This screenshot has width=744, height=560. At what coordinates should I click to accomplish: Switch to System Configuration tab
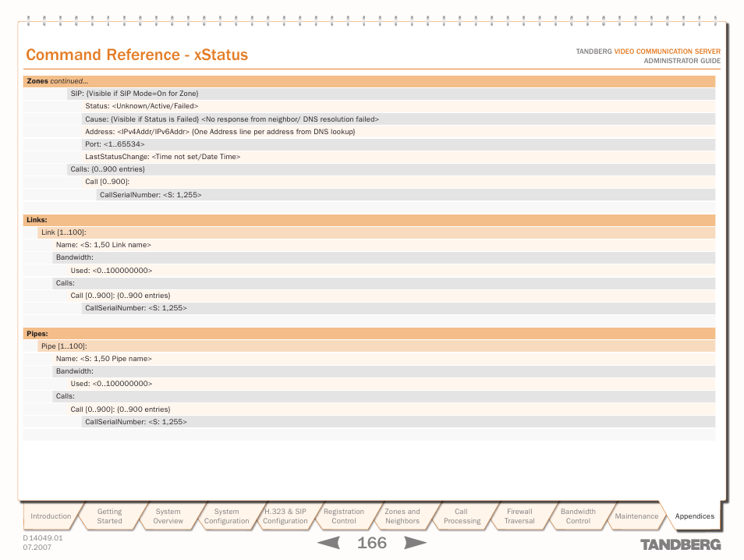tap(226, 516)
